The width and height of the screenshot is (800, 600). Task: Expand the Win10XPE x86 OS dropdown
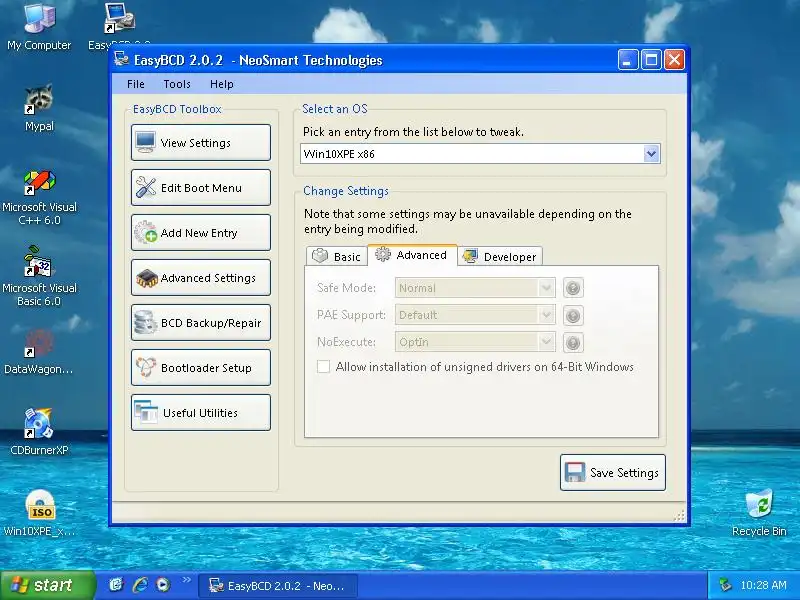pyautogui.click(x=651, y=154)
